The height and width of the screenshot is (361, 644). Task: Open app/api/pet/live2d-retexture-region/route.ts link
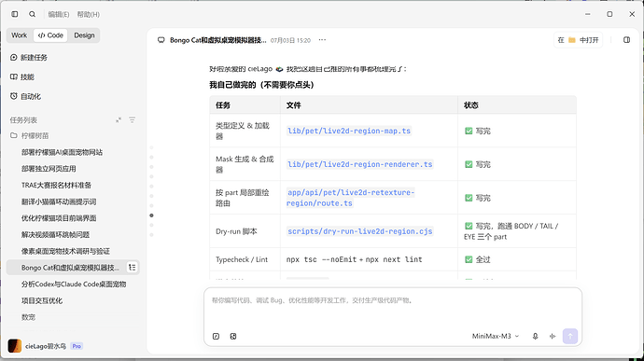pyautogui.click(x=350, y=198)
